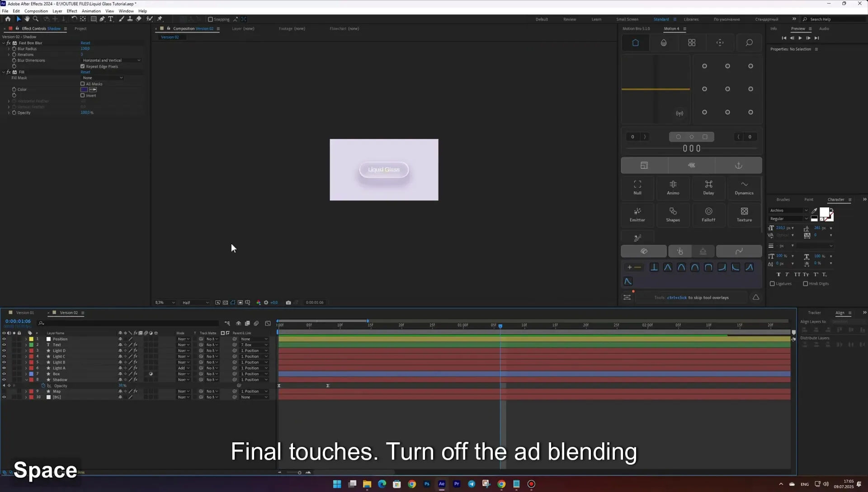Click the timeline zoom slider handle
The height and width of the screenshot is (492, 868).
[299, 473]
